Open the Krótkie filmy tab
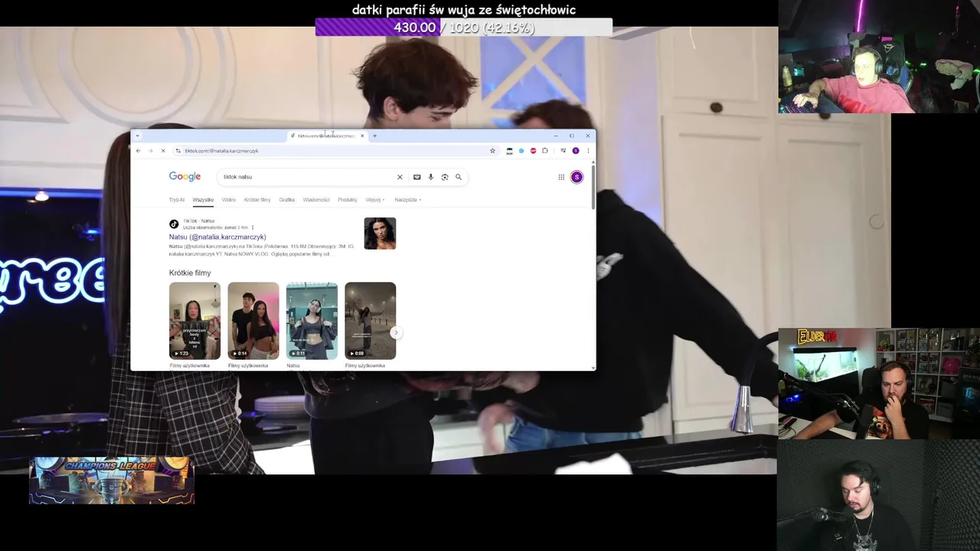Viewport: 980px width, 551px height. click(x=257, y=200)
